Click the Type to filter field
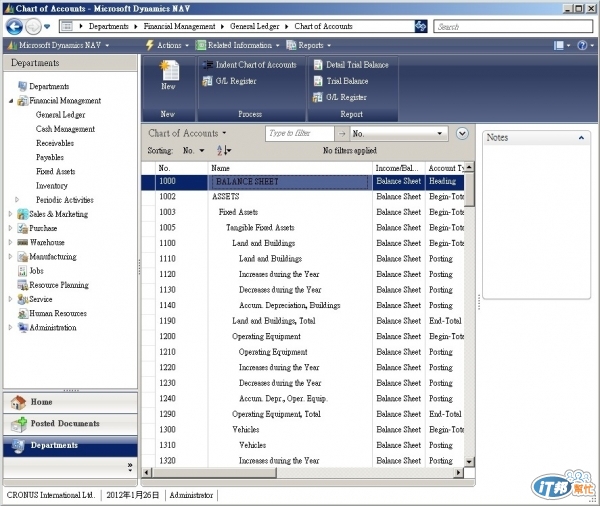Viewport: 600px width, 506px height. (300, 133)
